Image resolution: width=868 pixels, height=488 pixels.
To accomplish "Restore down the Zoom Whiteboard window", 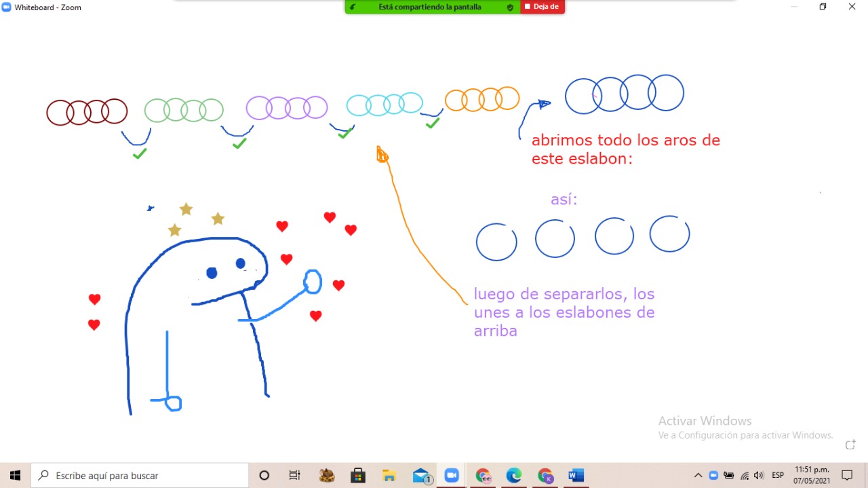I will pyautogui.click(x=823, y=7).
